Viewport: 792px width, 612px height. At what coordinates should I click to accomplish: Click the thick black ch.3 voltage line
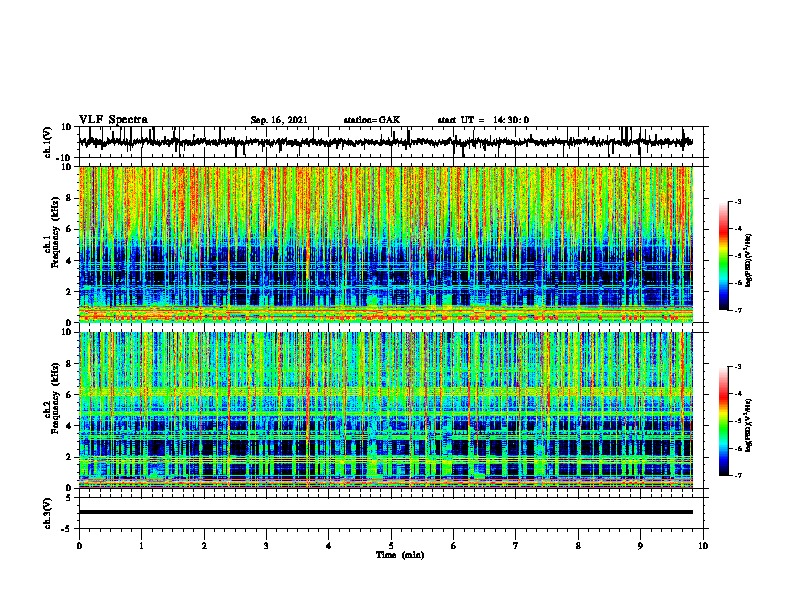point(386,512)
